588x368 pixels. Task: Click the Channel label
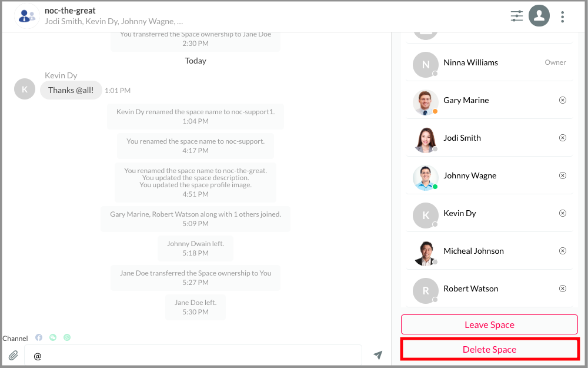pyautogui.click(x=15, y=339)
